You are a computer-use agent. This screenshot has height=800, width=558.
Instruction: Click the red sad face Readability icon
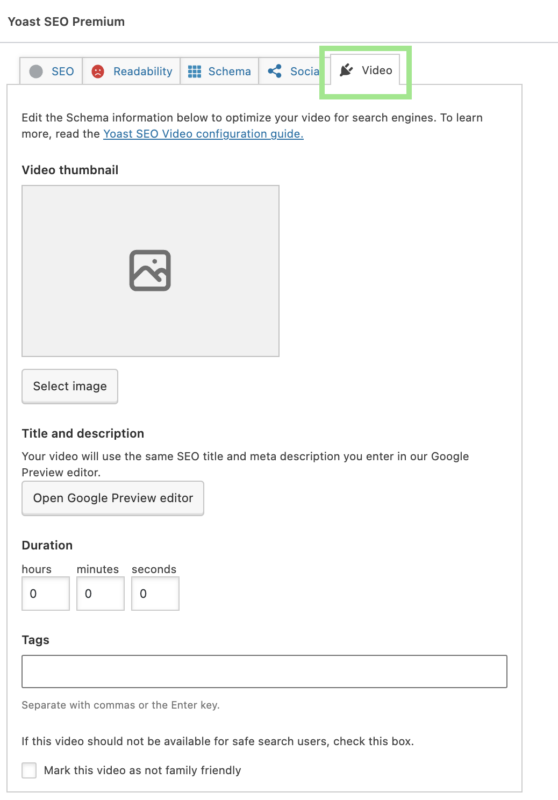coord(98,71)
